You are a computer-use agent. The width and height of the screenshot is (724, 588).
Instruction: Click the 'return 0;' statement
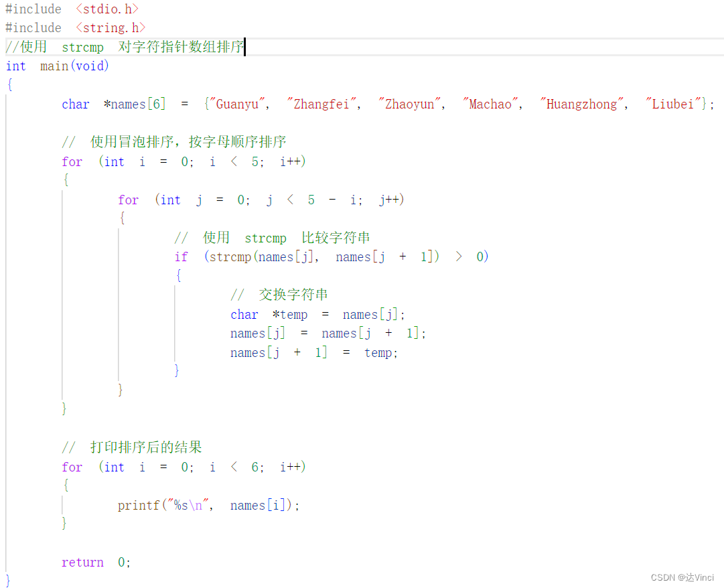coord(96,562)
